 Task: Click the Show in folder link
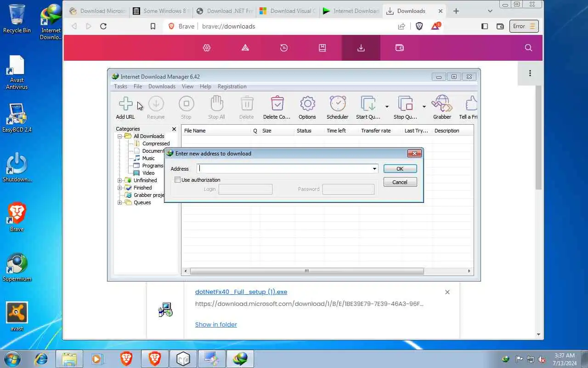(x=216, y=324)
